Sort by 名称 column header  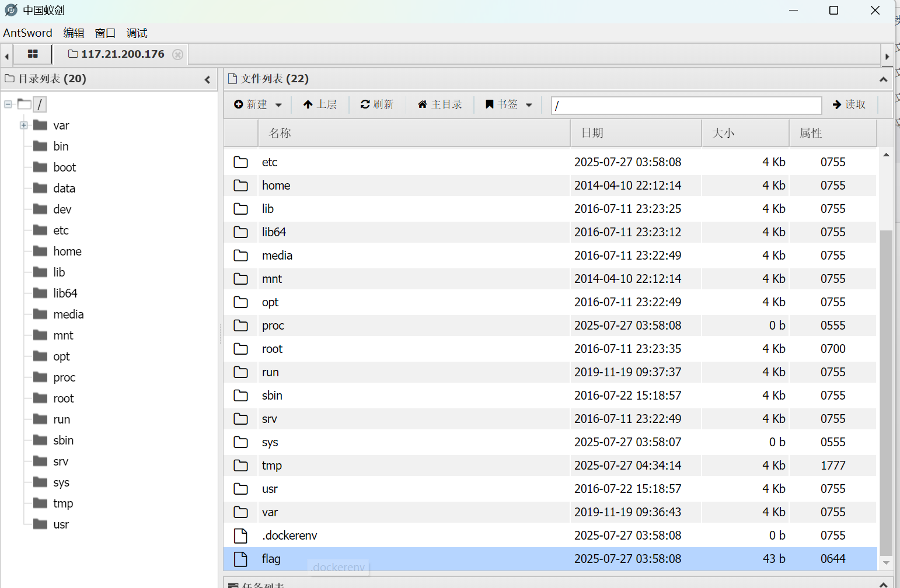[x=414, y=133]
